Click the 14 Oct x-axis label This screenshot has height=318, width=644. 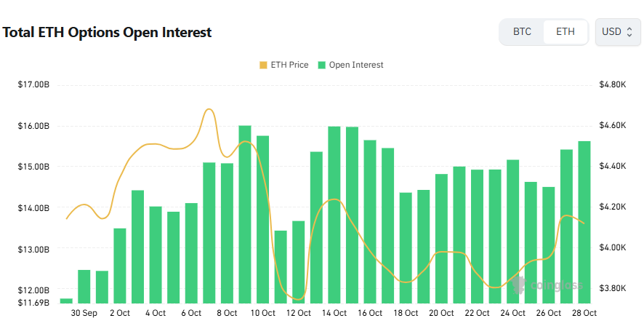(x=334, y=313)
